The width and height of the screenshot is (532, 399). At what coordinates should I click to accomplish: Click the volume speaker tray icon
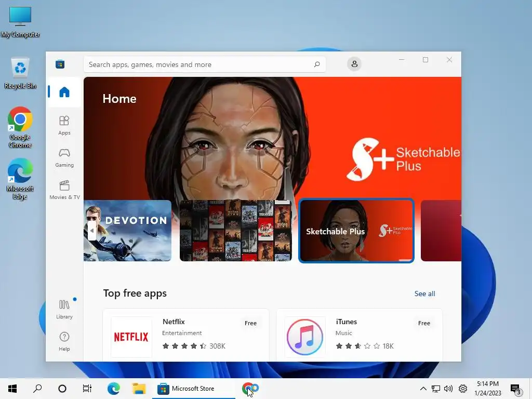coord(448,389)
